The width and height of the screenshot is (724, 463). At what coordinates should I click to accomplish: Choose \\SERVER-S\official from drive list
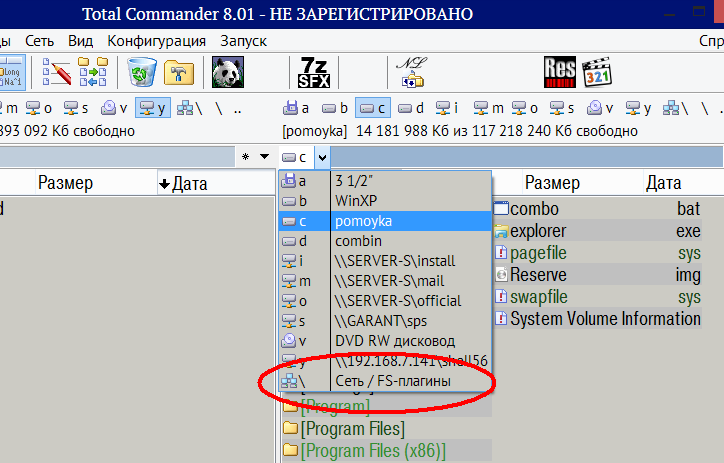click(385, 301)
